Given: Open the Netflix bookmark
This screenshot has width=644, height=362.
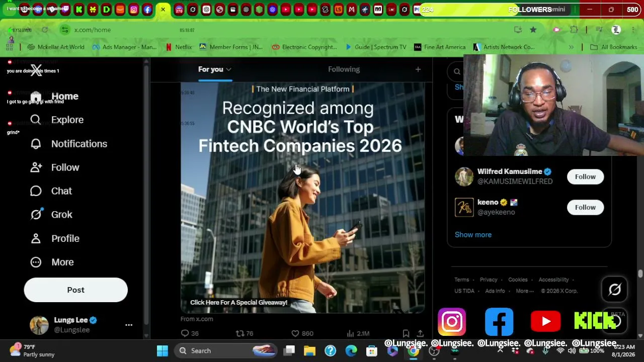Looking at the screenshot, I should [x=179, y=47].
